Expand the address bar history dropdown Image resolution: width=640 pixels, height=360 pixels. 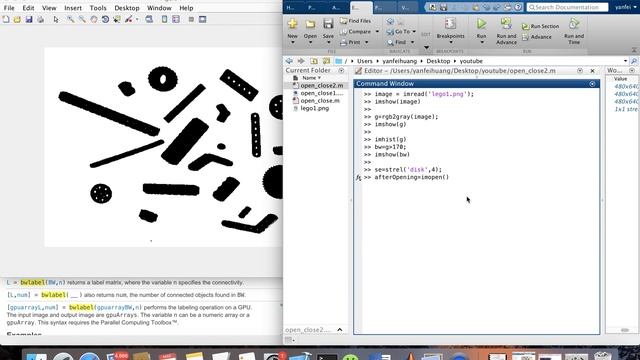tap(625, 61)
